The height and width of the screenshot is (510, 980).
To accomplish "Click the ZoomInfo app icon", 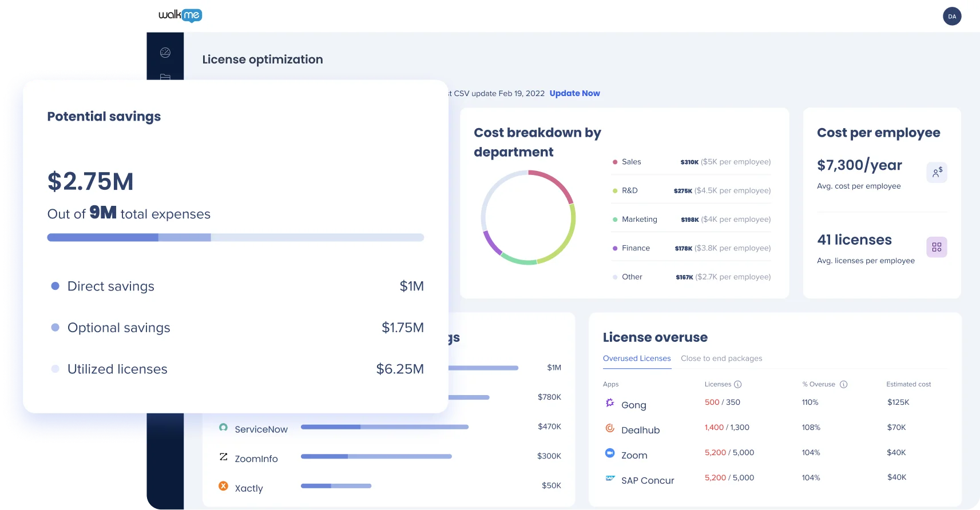I will tap(223, 457).
